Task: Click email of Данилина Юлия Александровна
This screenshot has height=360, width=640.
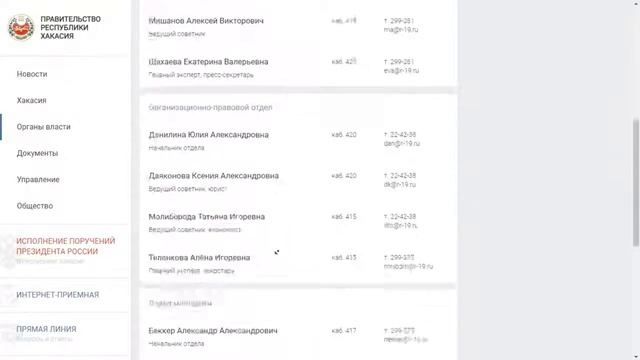Action: point(402,144)
